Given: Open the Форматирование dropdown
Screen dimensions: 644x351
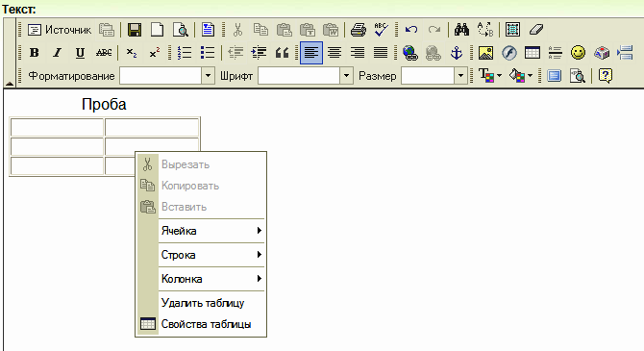Looking at the screenshot, I should click(167, 76).
